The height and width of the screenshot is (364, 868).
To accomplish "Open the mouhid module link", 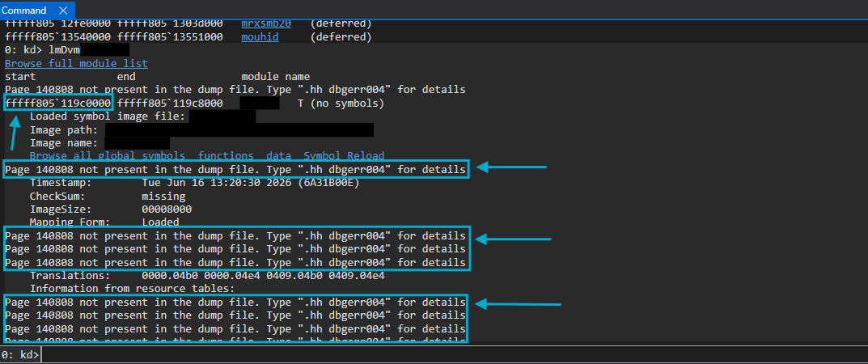I will [x=260, y=37].
